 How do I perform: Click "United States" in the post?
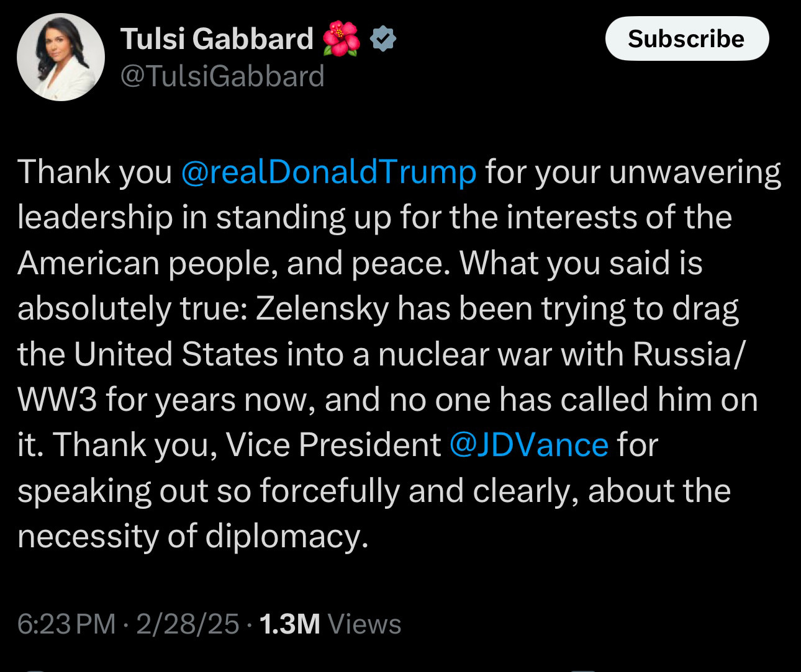176,354
